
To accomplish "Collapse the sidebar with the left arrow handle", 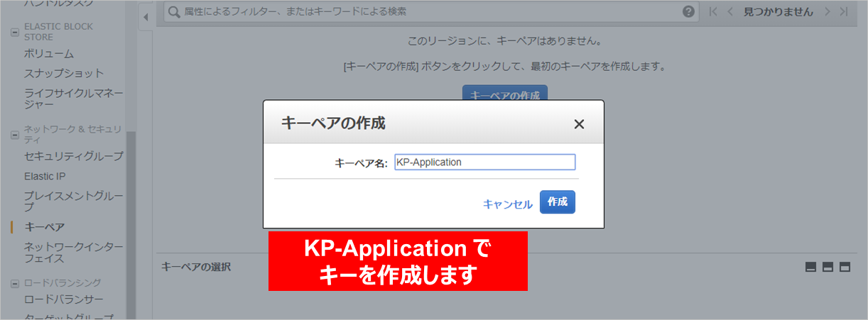I will point(145,17).
